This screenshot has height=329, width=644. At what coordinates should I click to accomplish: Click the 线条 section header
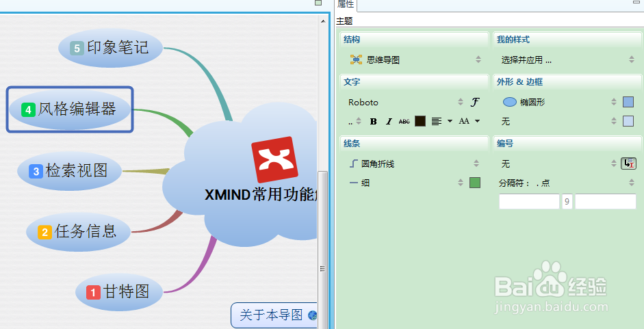pyautogui.click(x=352, y=144)
